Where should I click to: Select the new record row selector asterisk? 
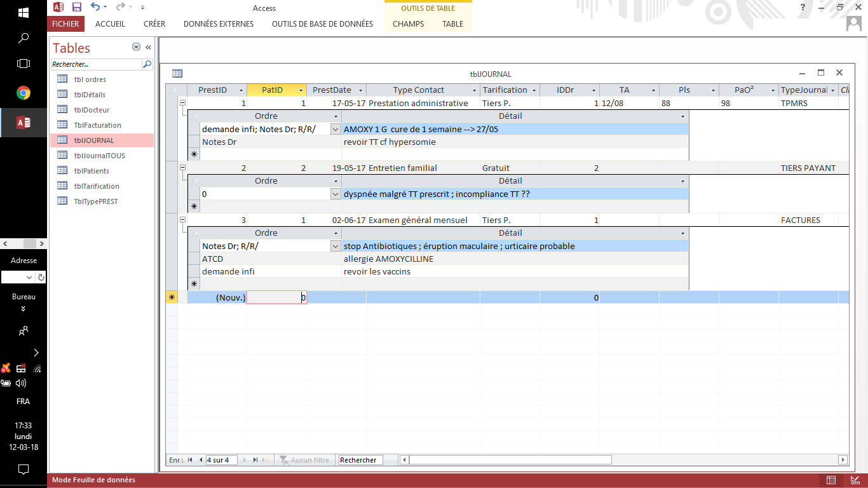pyautogui.click(x=172, y=297)
